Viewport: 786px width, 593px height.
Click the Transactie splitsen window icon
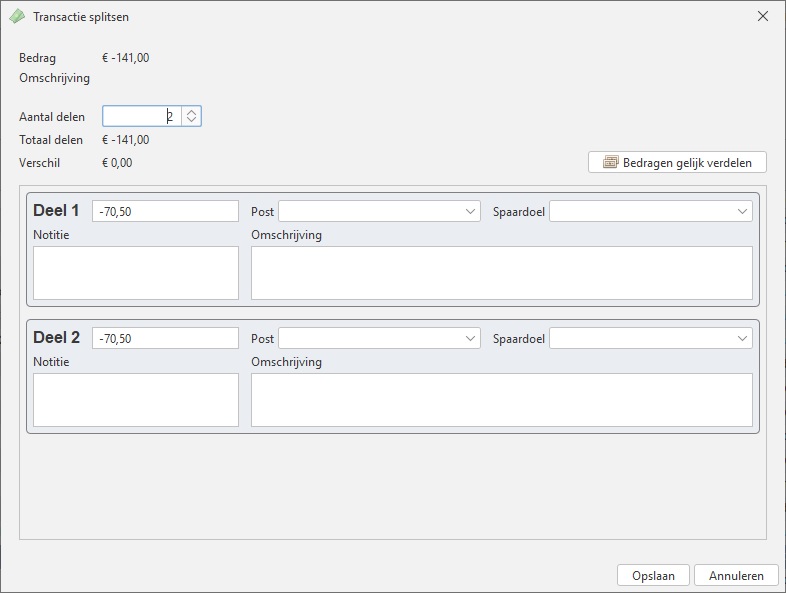tap(17, 17)
